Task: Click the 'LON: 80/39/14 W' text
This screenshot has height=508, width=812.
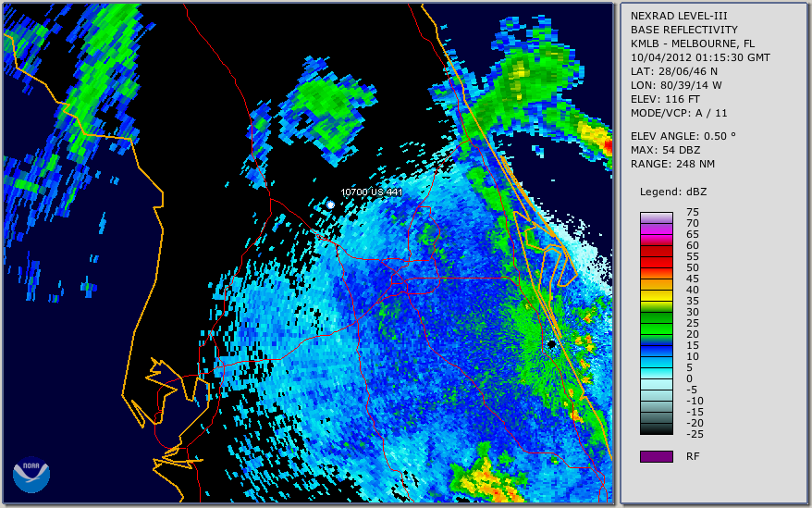Action: pyautogui.click(x=676, y=85)
